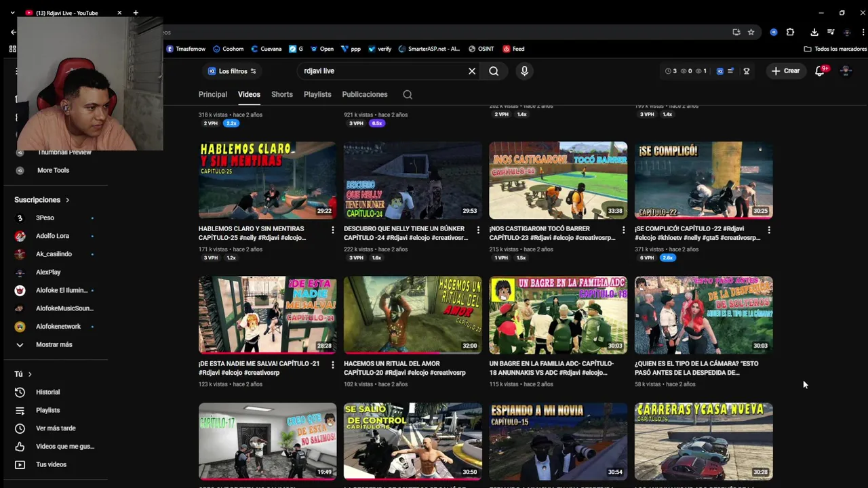This screenshot has width=868, height=488.
Task: Open the Feed bookmark
Action: pos(513,49)
